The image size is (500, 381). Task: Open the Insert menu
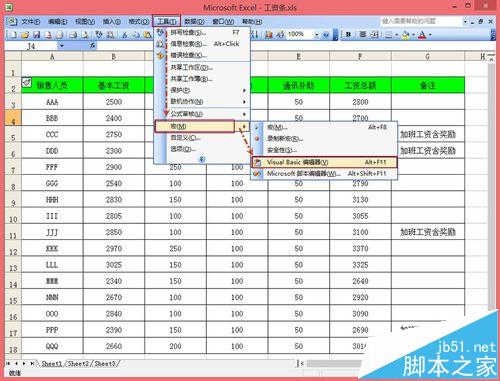[112, 22]
